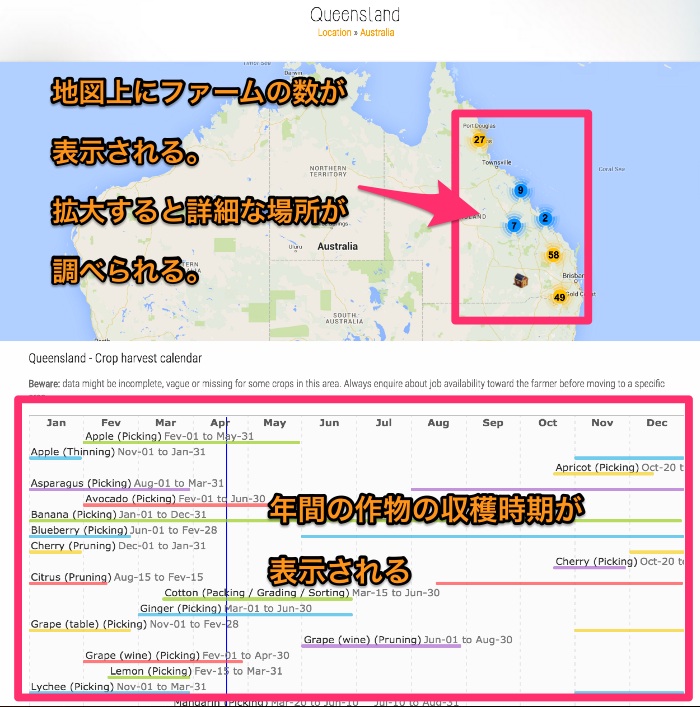This screenshot has width=700, height=707.
Task: Open the Location breadcrumb link
Action: click(x=334, y=32)
